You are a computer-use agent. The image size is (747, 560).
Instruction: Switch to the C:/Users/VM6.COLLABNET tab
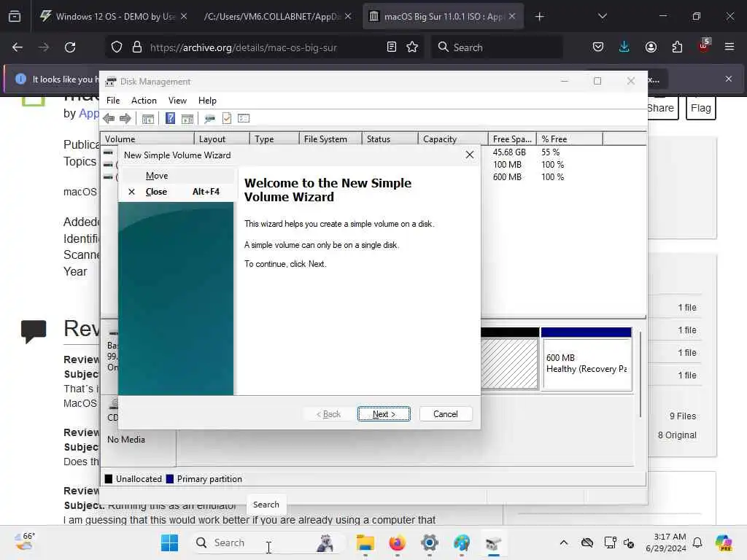(277, 16)
